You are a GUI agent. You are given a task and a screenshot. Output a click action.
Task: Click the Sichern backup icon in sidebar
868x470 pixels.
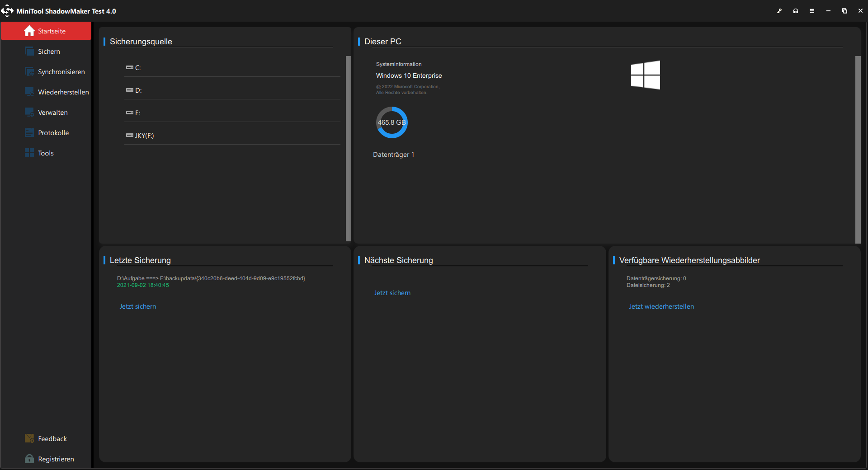click(29, 52)
